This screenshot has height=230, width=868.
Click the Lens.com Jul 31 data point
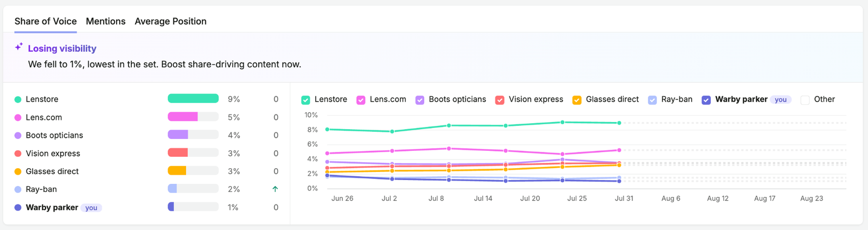619,150
